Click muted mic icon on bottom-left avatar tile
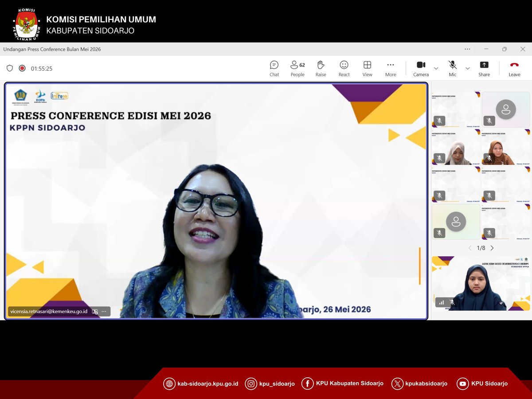Image resolution: width=532 pixels, height=399 pixels. pyautogui.click(x=439, y=233)
